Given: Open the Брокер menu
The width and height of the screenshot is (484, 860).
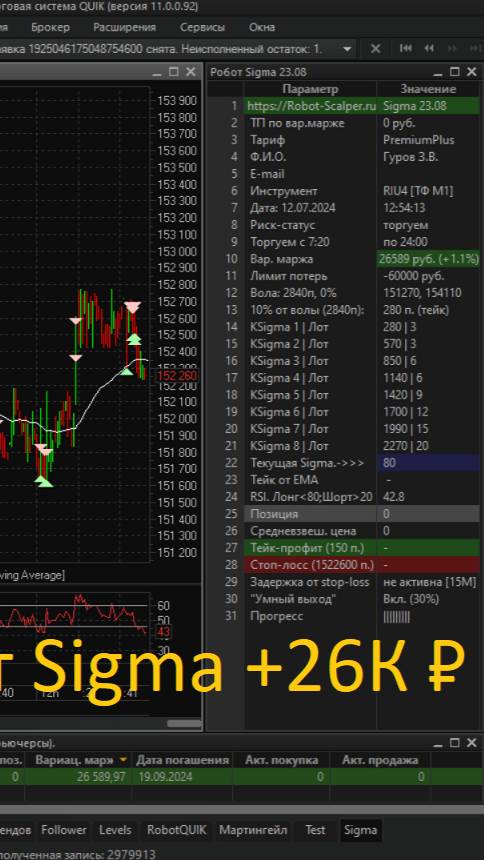Looking at the screenshot, I should [x=50, y=27].
